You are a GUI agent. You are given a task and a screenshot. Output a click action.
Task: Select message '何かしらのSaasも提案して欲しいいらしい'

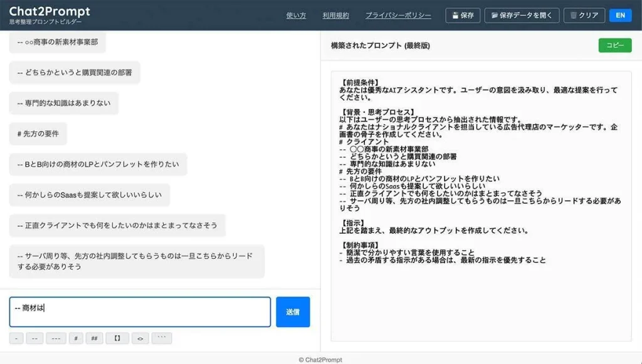click(90, 195)
